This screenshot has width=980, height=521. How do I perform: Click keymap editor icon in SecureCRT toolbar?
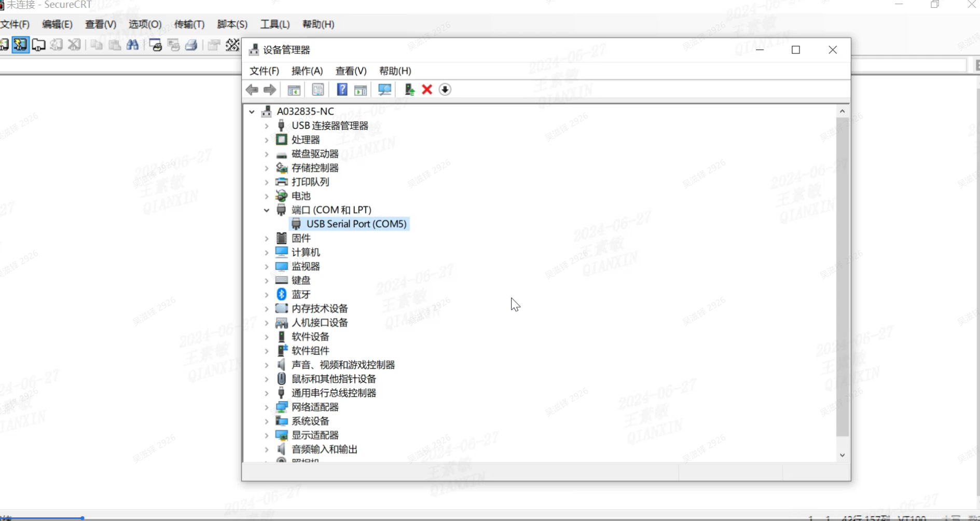232,45
